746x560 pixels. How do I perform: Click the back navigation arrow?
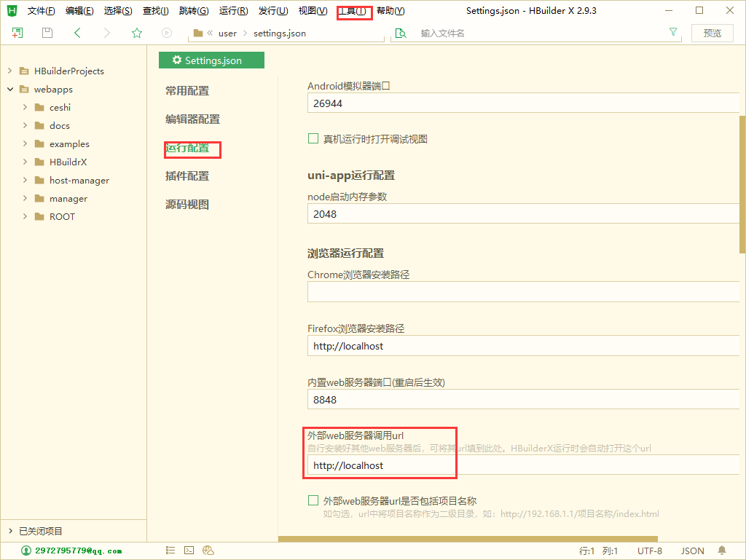pyautogui.click(x=77, y=33)
